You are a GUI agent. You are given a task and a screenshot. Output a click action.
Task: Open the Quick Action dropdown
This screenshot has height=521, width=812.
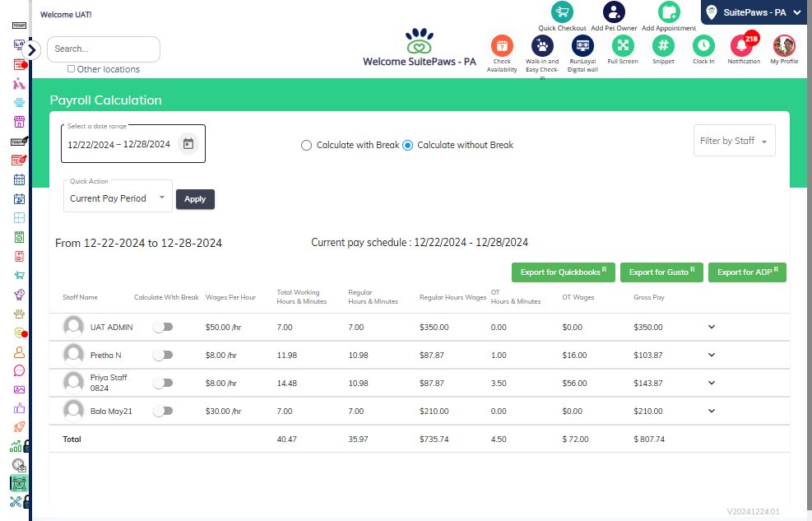[x=118, y=198]
